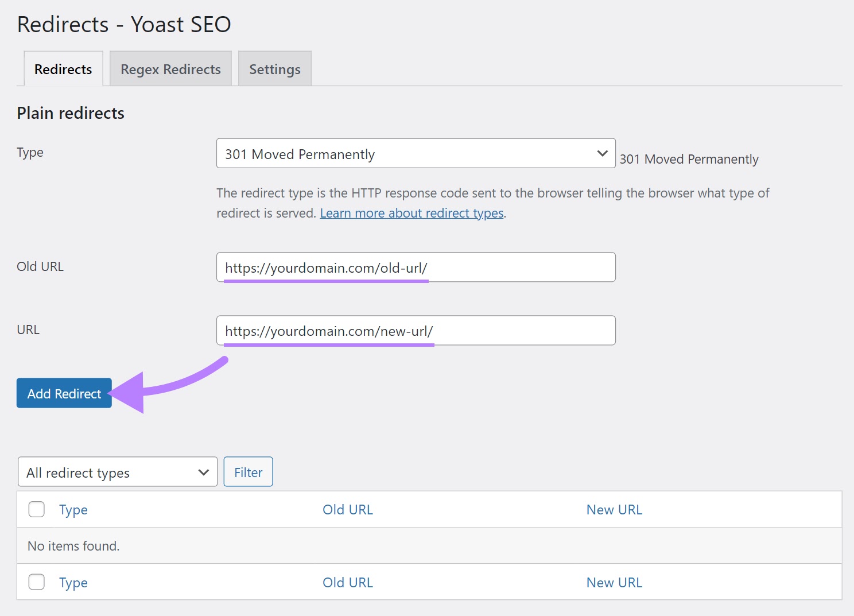Image resolution: width=854 pixels, height=616 pixels.
Task: Select the Redirects tab
Action: tap(63, 69)
